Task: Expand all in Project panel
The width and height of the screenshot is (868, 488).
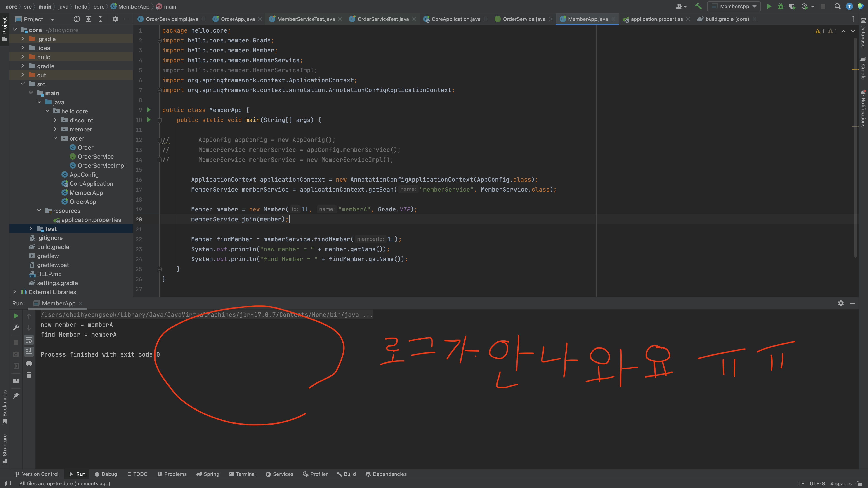Action: [x=89, y=19]
